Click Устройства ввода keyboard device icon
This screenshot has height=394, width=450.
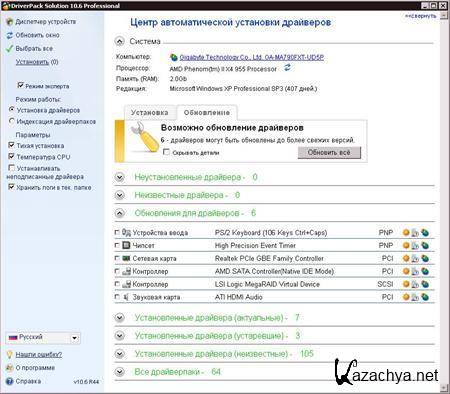126,232
